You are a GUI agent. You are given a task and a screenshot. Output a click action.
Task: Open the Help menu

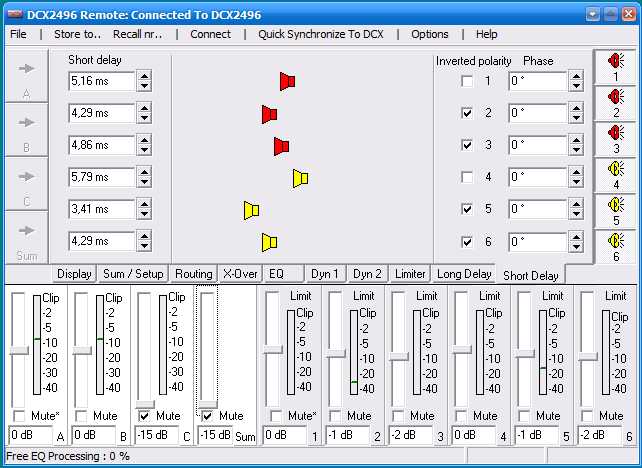(x=486, y=34)
